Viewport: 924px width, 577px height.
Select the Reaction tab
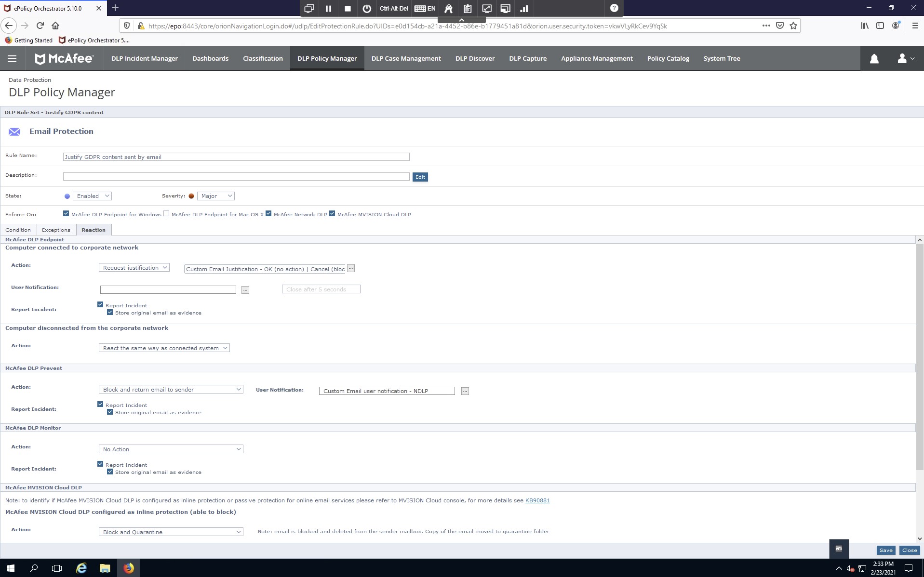tap(94, 230)
